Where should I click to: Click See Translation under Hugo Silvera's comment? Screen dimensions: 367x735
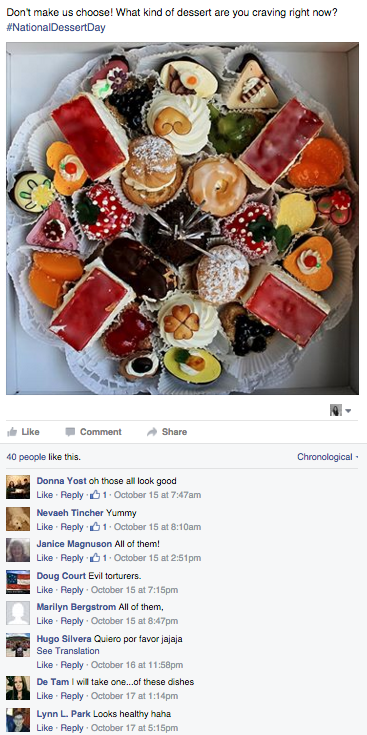click(68, 651)
